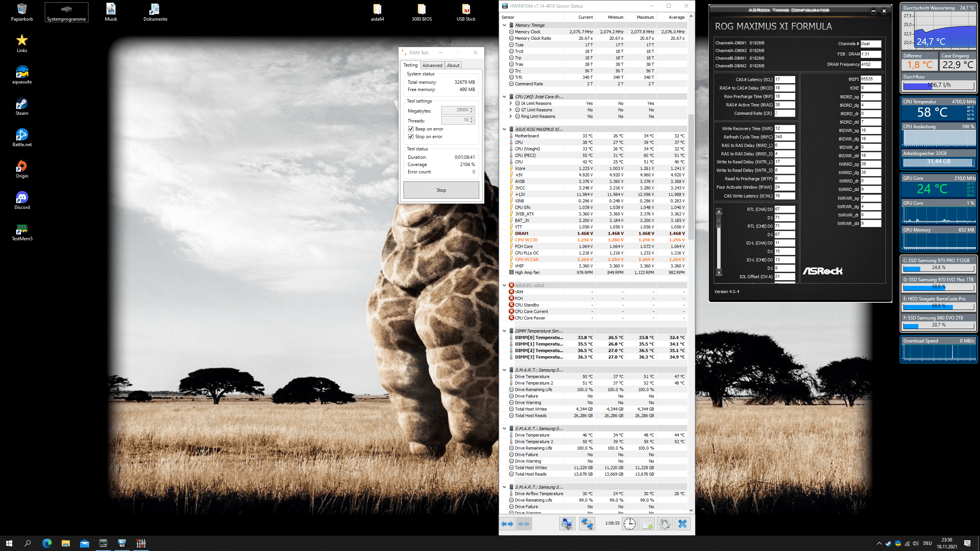The height and width of the screenshot is (551, 980).
Task: Collapse ASUS ROG MAXIMUS XI sensor group
Action: pos(504,129)
